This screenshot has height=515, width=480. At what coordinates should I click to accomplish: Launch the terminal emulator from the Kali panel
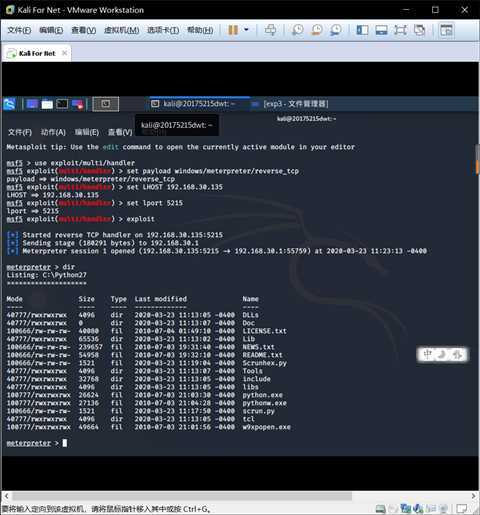pyautogui.click(x=62, y=104)
